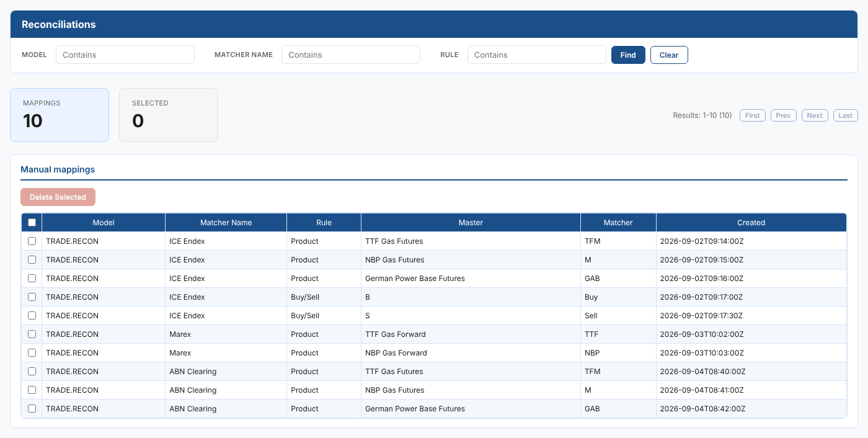This screenshot has width=868, height=438.
Task: Check the ICE Endex NBP Gas Futures row
Action: click(x=32, y=260)
